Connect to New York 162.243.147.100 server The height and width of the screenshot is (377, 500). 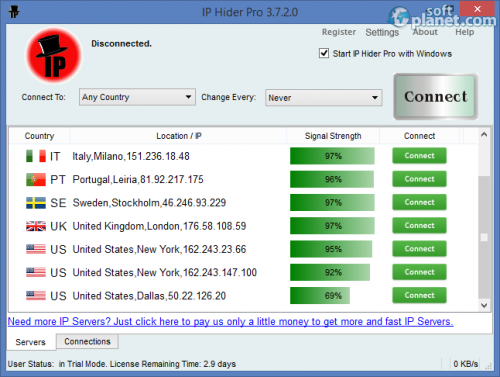click(x=419, y=272)
